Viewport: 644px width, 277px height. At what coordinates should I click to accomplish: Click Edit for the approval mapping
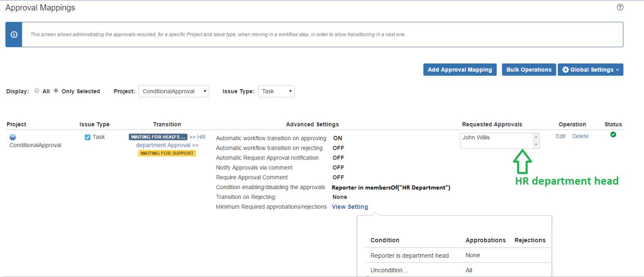click(x=560, y=136)
